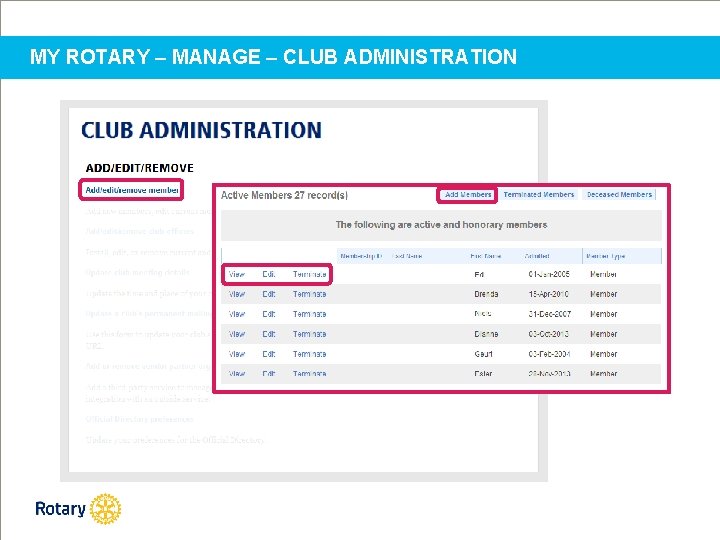Screen dimensions: 720x540
Task: Click the 'Active Members 27 record(s)' heading
Action: click(x=284, y=195)
